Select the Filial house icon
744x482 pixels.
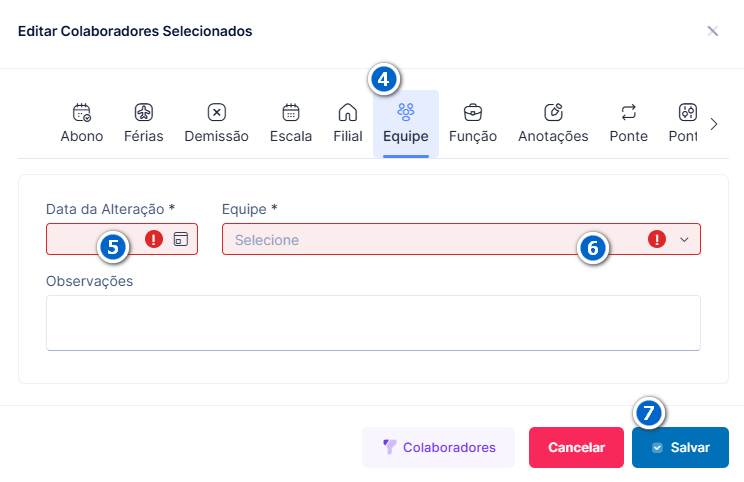[x=348, y=112]
